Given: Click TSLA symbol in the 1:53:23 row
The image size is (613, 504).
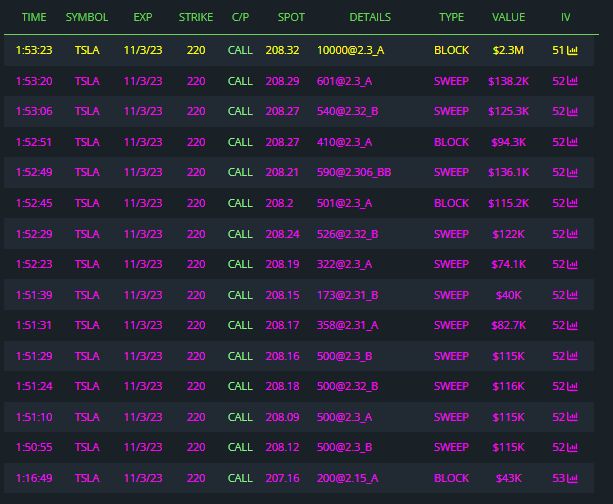Looking at the screenshot, I should (87, 50).
